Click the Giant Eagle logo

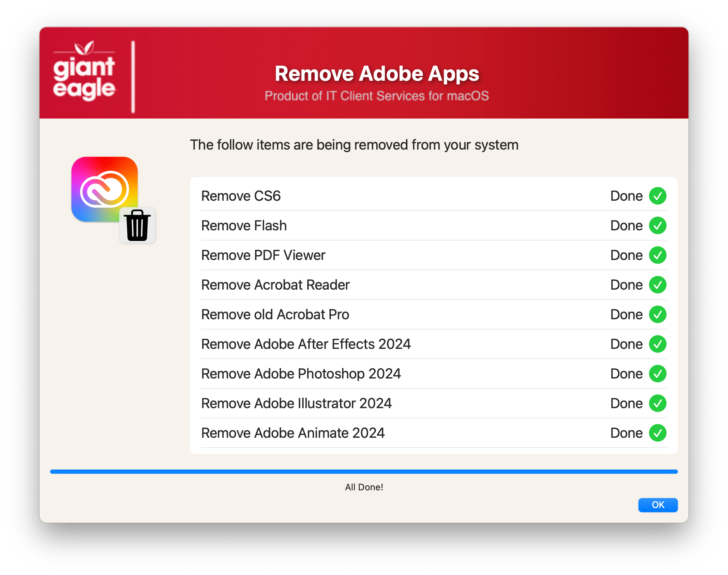pos(84,71)
